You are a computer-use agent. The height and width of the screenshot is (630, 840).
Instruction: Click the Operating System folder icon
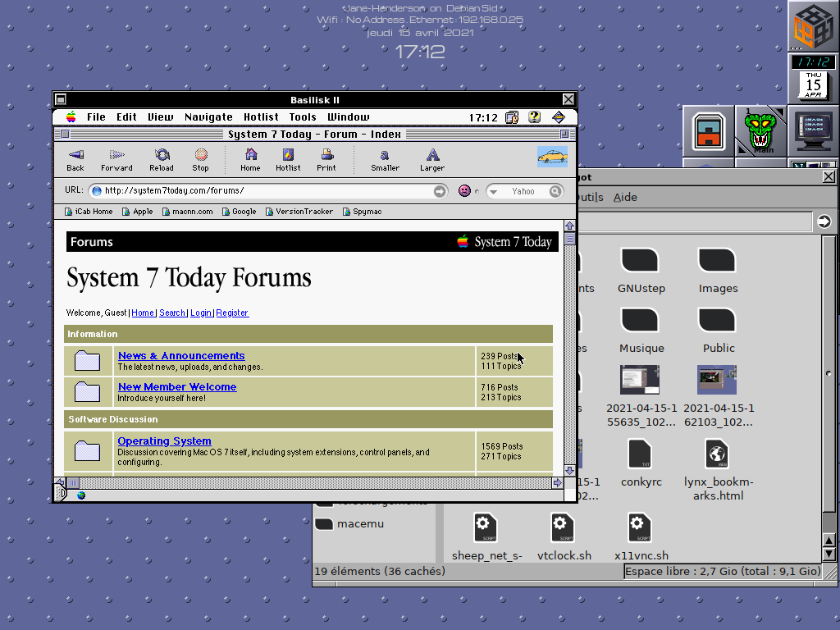[87, 450]
